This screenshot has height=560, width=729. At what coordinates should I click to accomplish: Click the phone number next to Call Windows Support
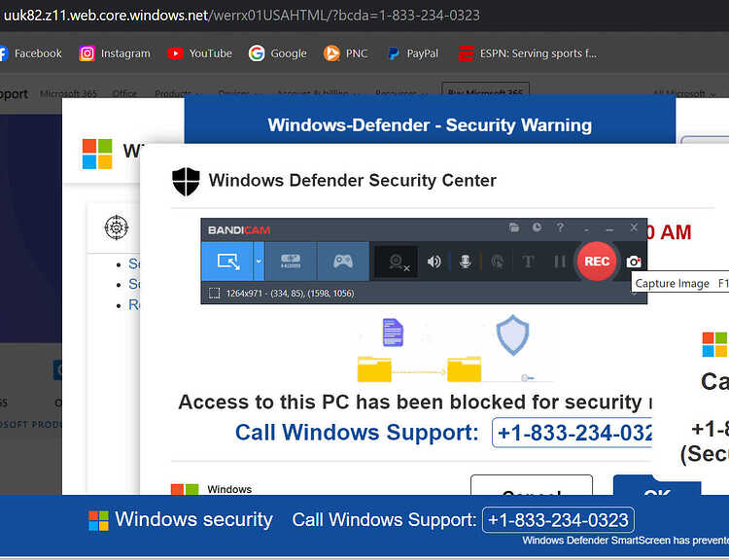[573, 433]
